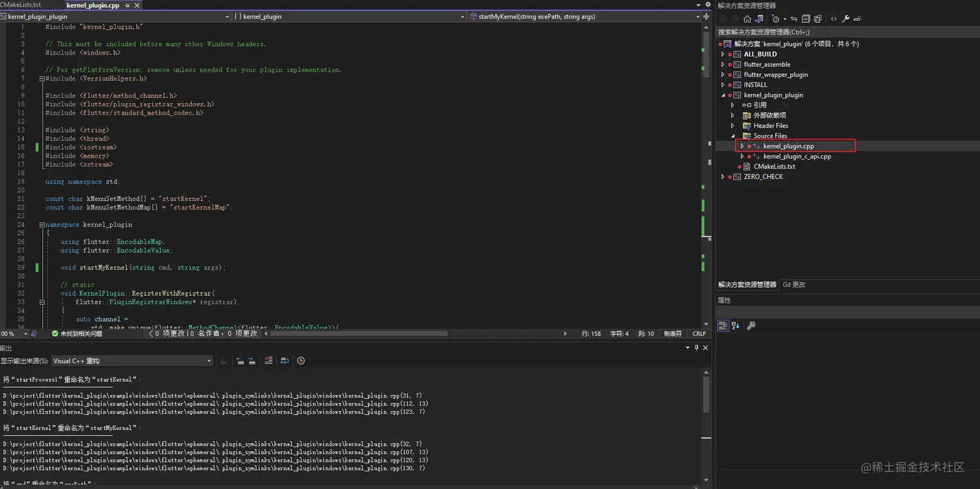Click the Solution Explorer search field
Image resolution: width=980 pixels, height=489 pixels.
[x=847, y=32]
